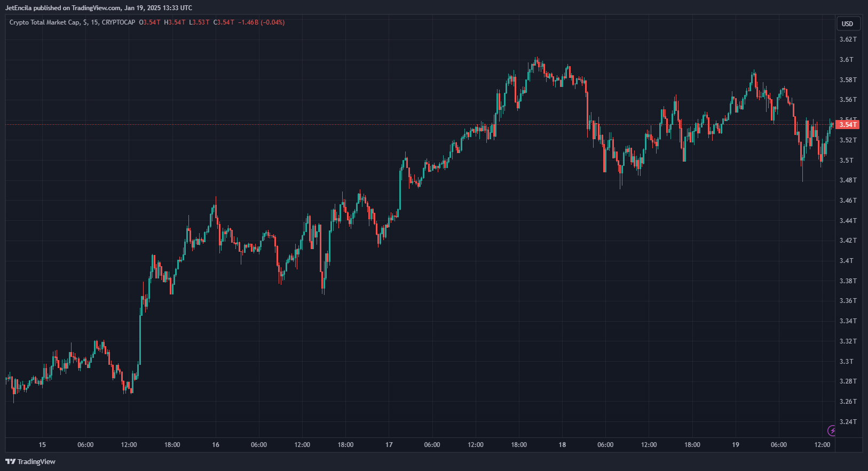Click the Low value 3.53T in legend

[201, 22]
